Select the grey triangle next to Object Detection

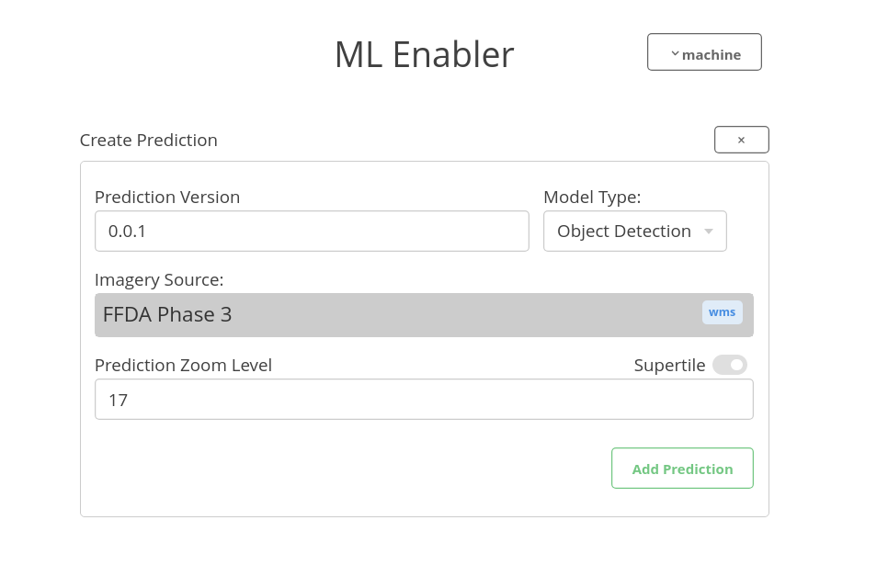tap(708, 231)
